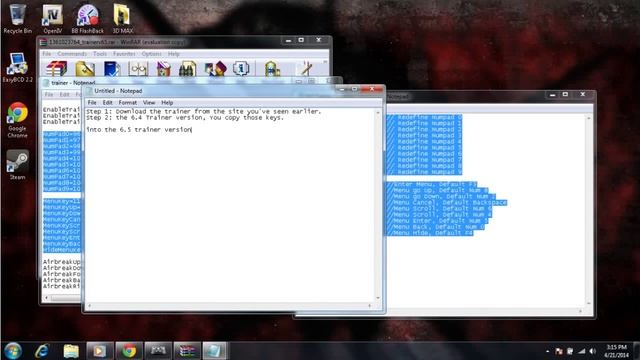Screen dimensions: 640x360
Task: Click the WinRAR Find binoculars icon
Action: 187,69
